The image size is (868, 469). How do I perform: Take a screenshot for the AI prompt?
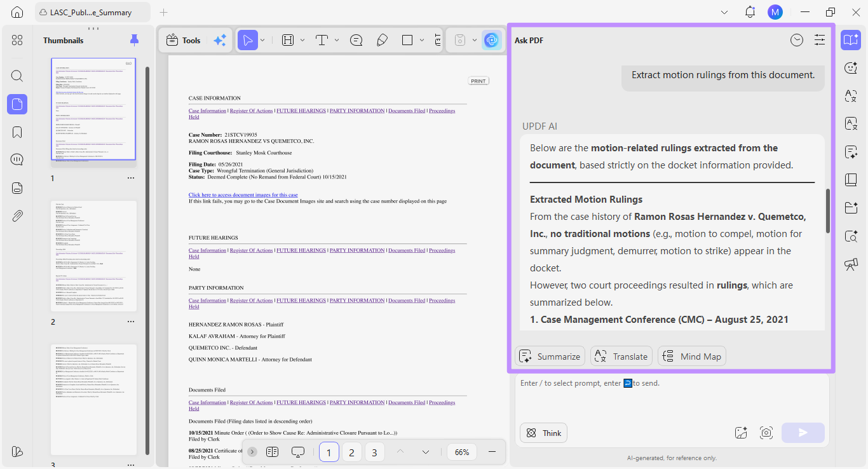766,433
